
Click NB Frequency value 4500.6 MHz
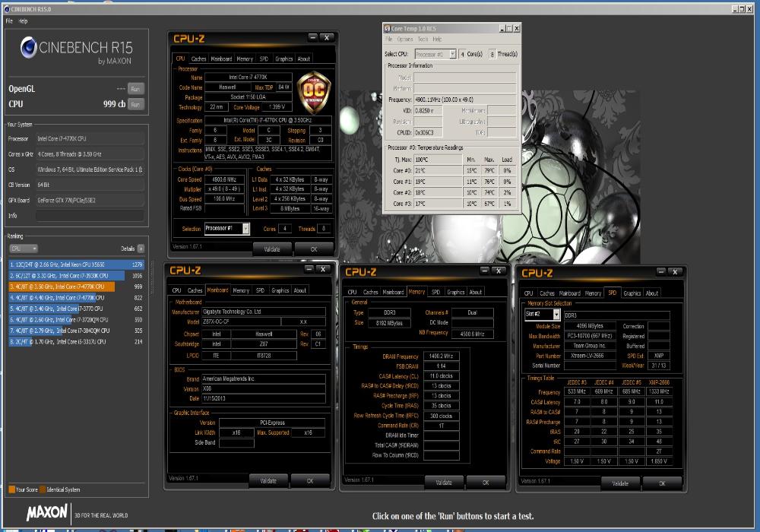tap(472, 334)
